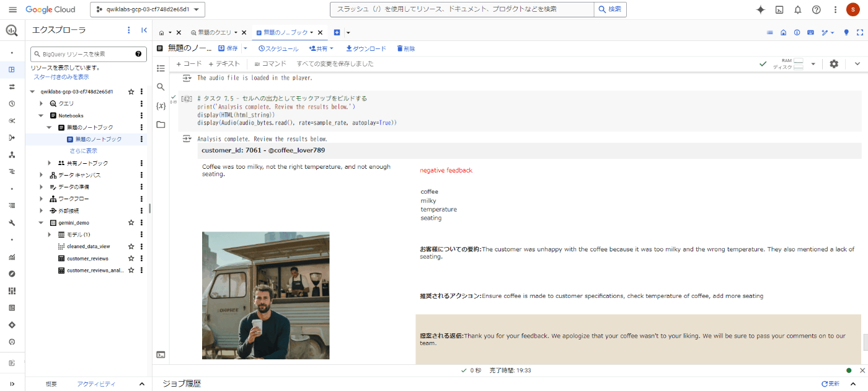Open the Google Cloud navigation hamburger menu
The image size is (868, 391).
point(12,9)
